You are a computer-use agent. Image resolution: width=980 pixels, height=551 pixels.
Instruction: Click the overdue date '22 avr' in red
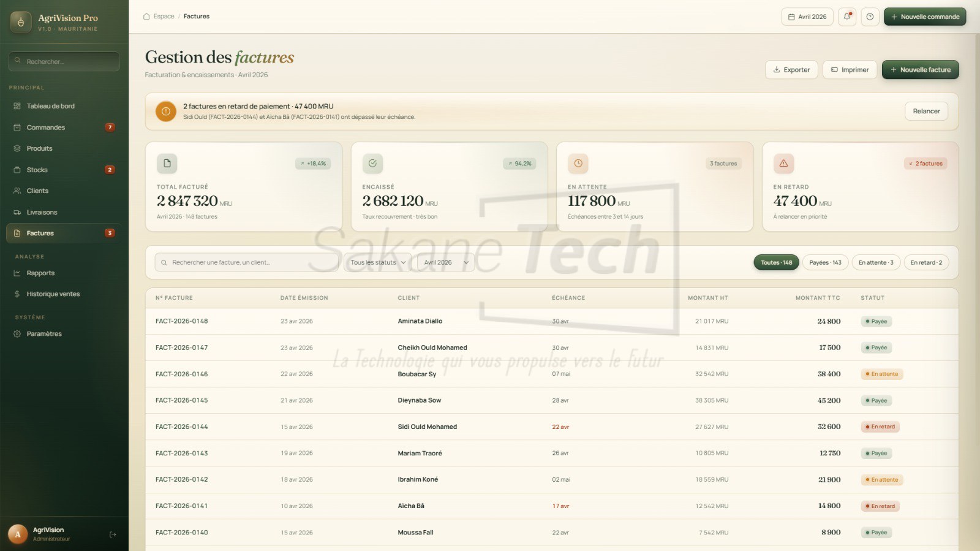(560, 427)
